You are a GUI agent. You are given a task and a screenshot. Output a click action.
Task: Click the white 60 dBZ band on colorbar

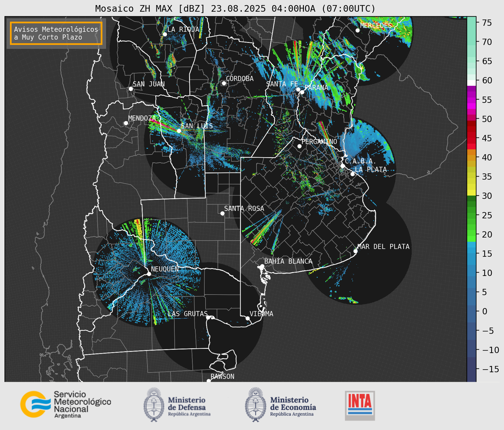coord(471,83)
